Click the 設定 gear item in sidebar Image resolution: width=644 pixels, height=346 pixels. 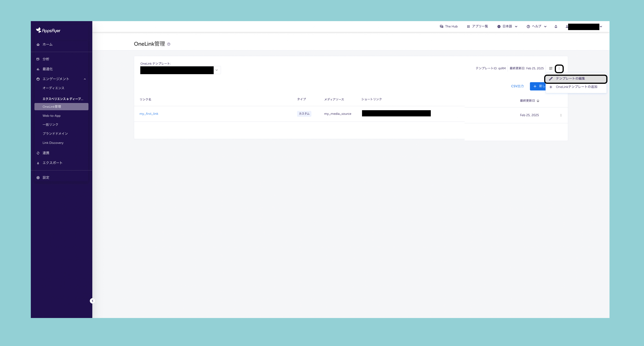point(46,177)
